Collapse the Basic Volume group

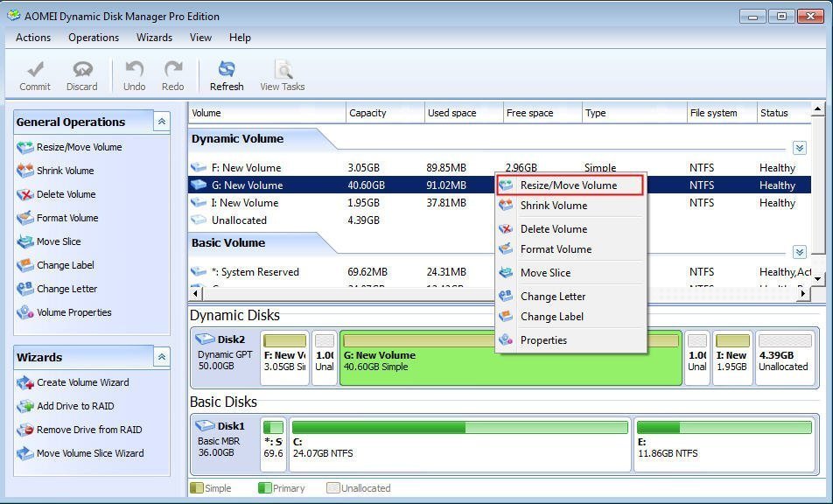coord(800,252)
